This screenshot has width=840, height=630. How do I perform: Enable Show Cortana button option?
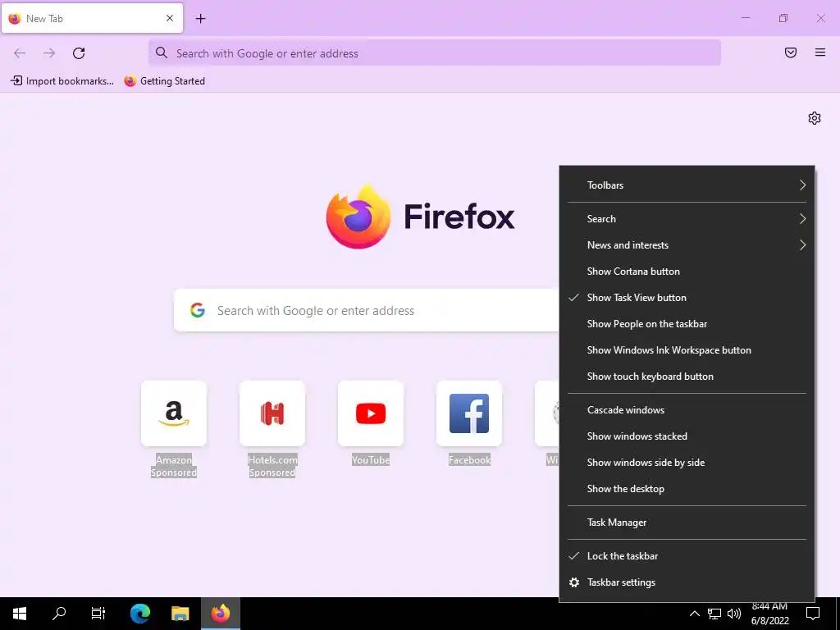coord(687,271)
